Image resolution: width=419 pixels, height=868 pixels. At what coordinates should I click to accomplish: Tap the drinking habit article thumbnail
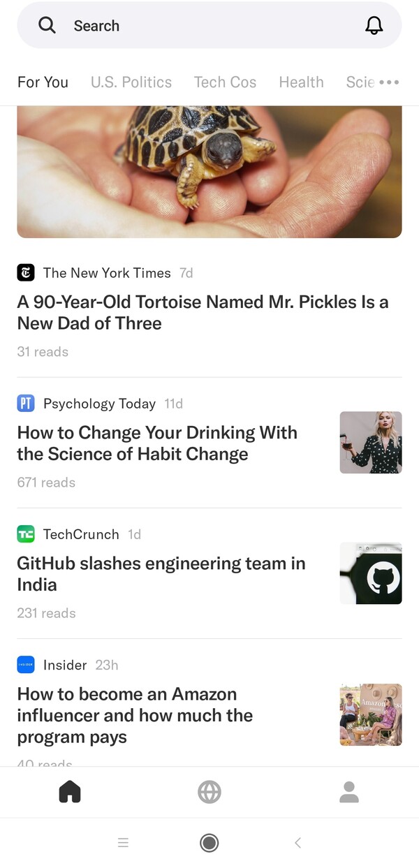371,443
